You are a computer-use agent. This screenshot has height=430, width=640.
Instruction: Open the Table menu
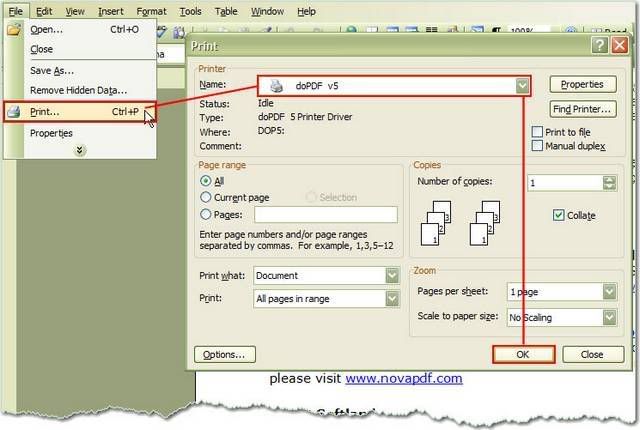tap(226, 11)
